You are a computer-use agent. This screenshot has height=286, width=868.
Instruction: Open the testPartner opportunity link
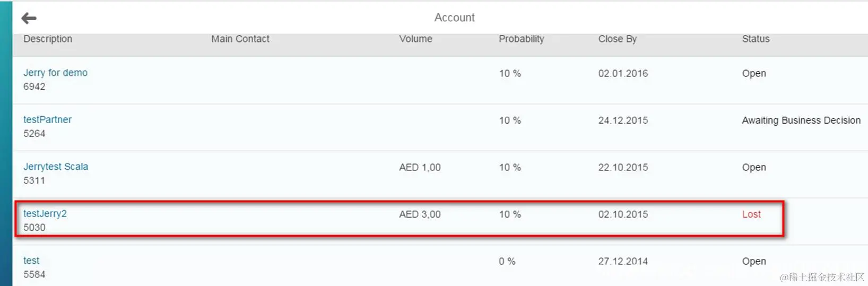tap(47, 119)
